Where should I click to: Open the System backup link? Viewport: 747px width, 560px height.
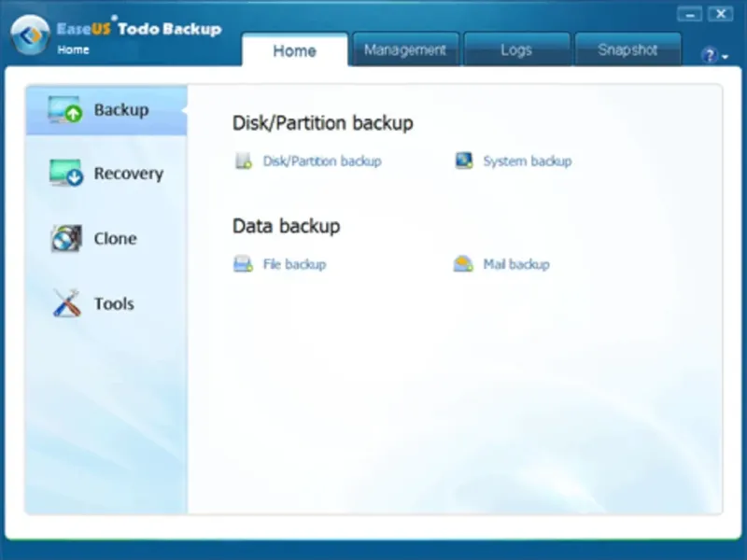(528, 161)
